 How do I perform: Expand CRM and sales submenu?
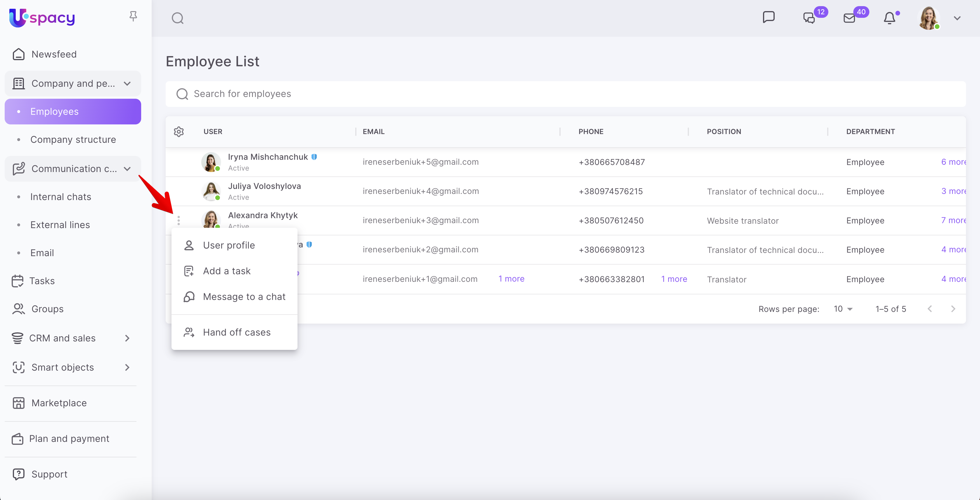click(127, 338)
